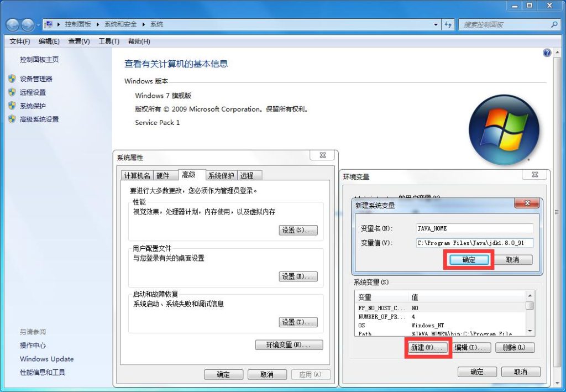Screen dimensions: 566x392
Task: Click the refresh icon beside address bar
Action: pyautogui.click(x=448, y=24)
